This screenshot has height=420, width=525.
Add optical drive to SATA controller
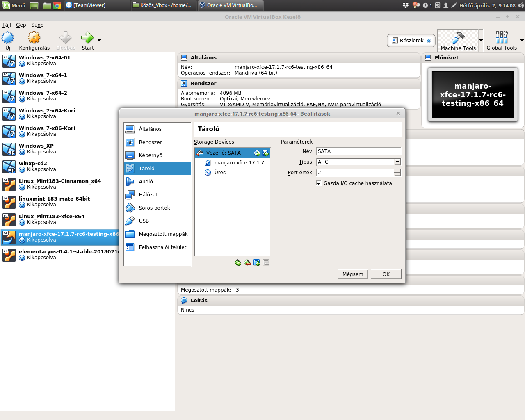[257, 153]
